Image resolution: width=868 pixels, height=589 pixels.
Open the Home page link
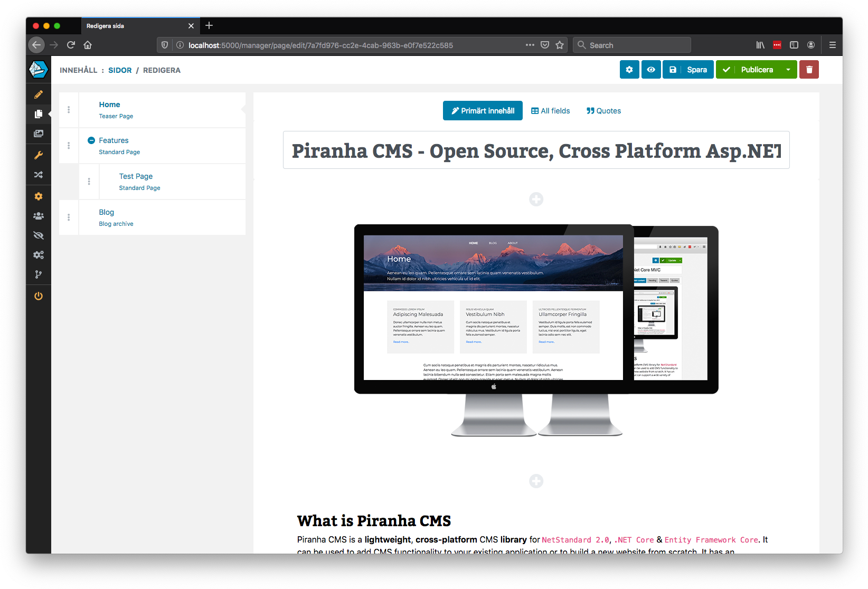(109, 104)
